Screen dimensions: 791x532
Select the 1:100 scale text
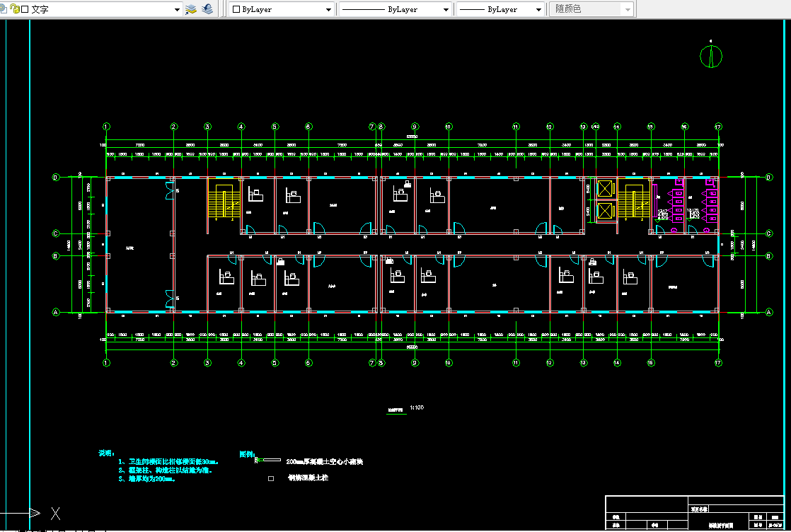[417, 407]
